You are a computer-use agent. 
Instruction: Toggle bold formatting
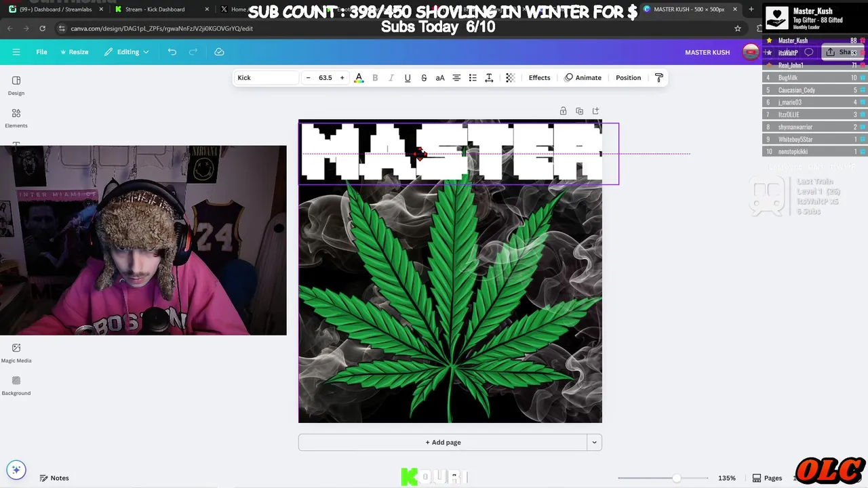click(x=375, y=78)
